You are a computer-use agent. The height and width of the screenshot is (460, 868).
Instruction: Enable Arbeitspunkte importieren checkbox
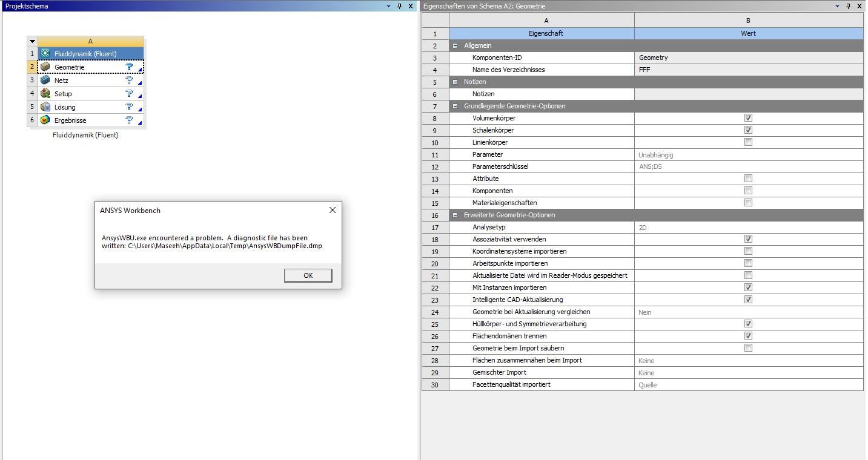pos(748,263)
